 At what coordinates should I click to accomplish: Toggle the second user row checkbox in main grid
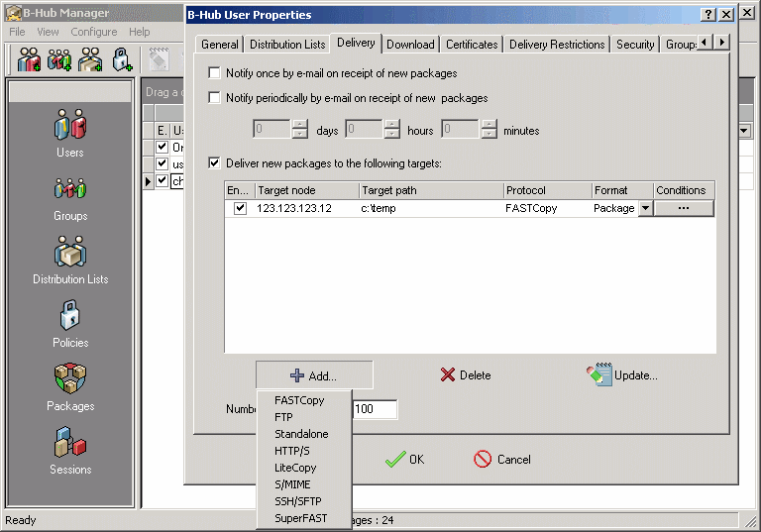click(x=163, y=163)
